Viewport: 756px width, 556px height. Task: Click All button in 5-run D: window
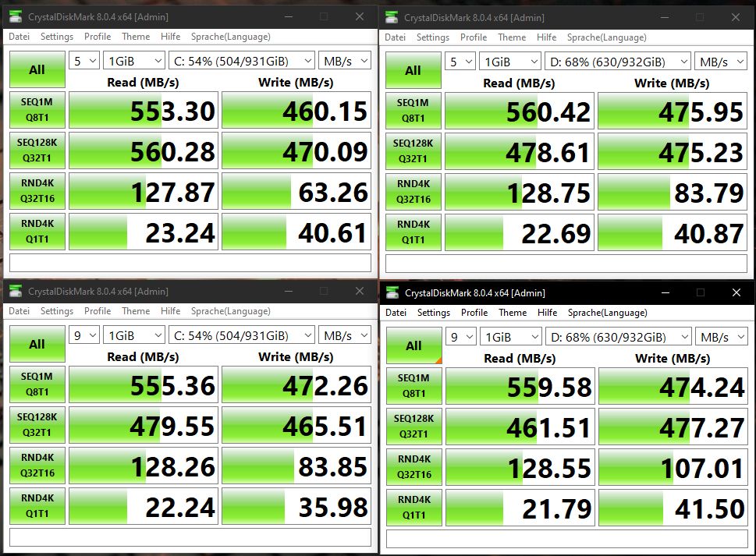coord(413,70)
